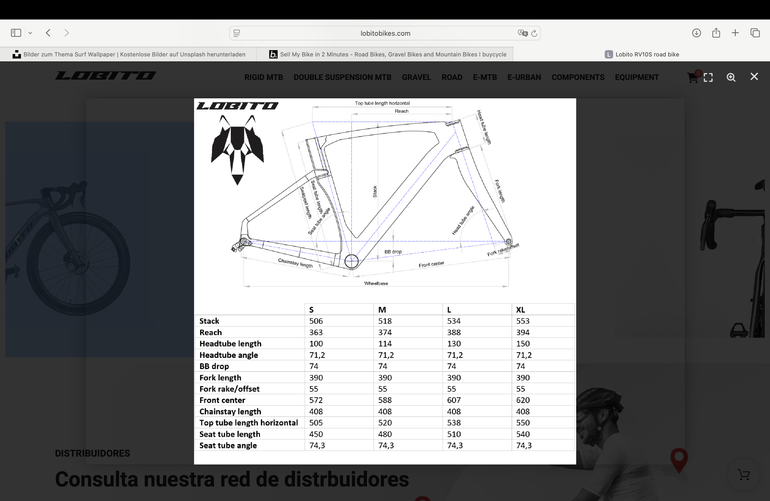Click the Top tube length horizontal label
This screenshot has width=770, height=501.
[x=248, y=423]
